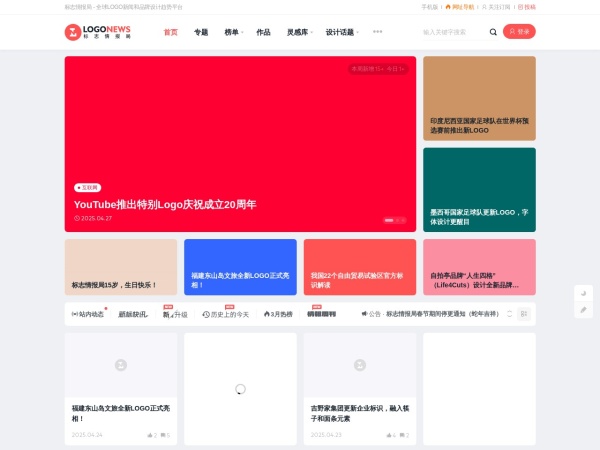Expand the 设计话题 dropdown menu
This screenshot has width=600, height=450.
click(x=342, y=32)
